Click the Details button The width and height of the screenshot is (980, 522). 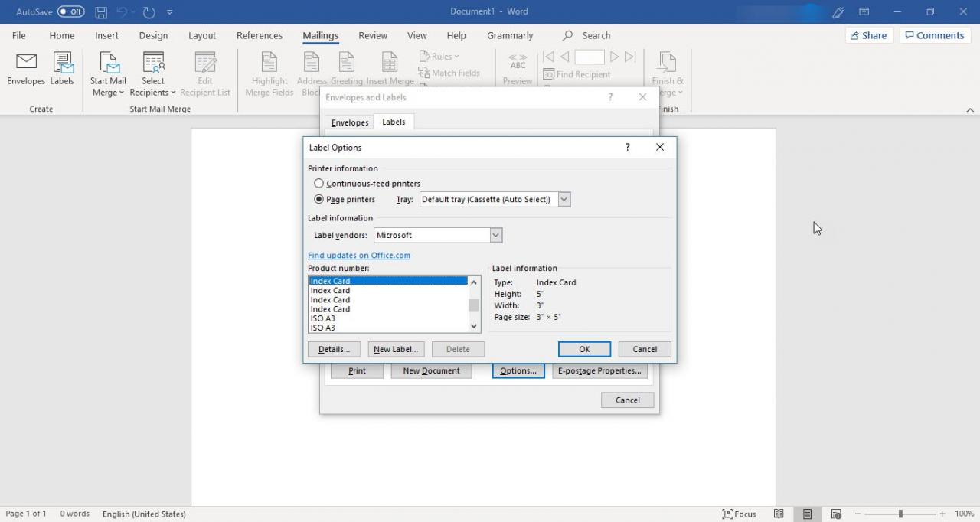pos(334,349)
